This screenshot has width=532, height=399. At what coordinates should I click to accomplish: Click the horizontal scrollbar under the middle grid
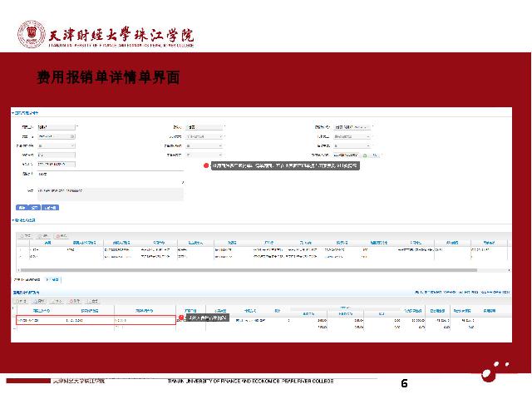249,271
